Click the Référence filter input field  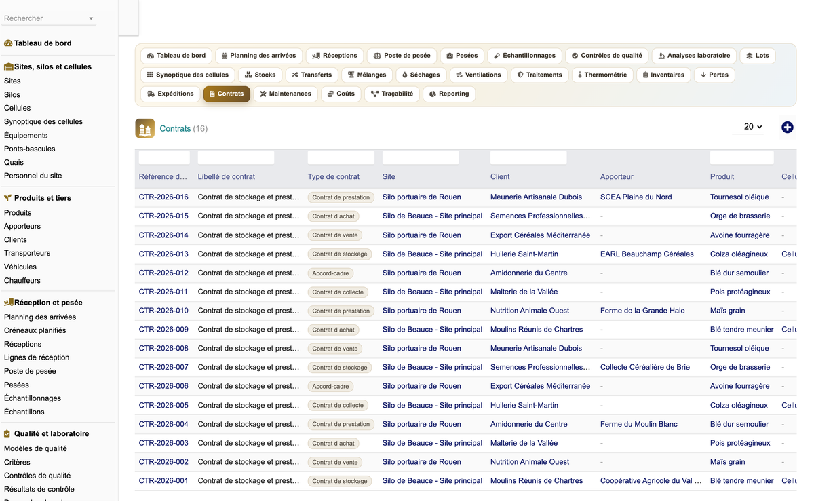164,157
